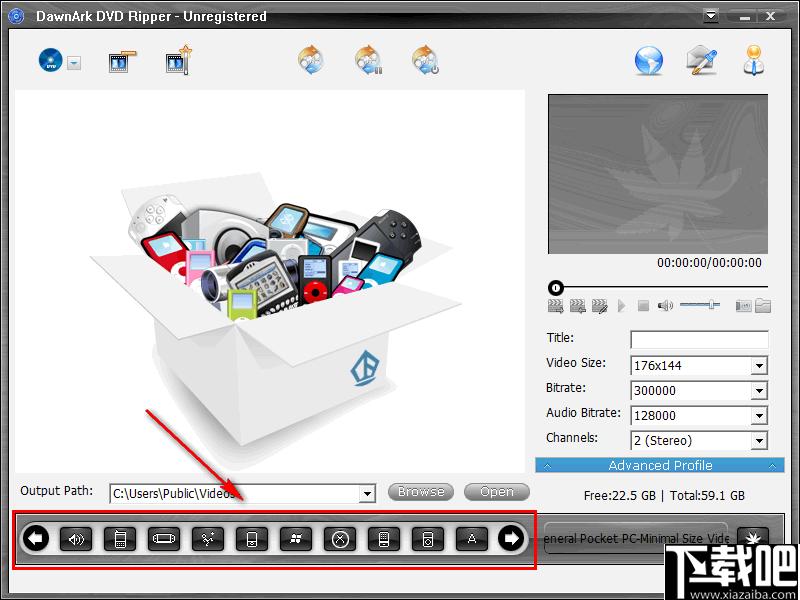This screenshot has height=600, width=800.
Task: Click the Open button
Action: (497, 492)
